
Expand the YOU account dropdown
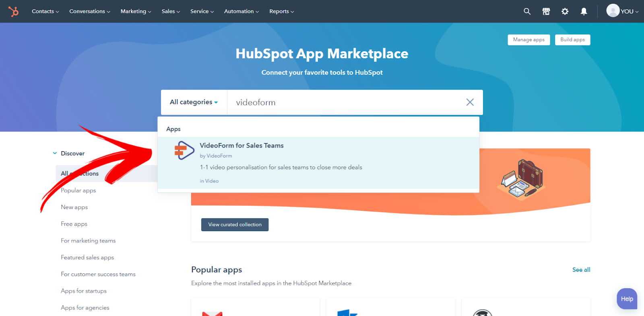(630, 11)
